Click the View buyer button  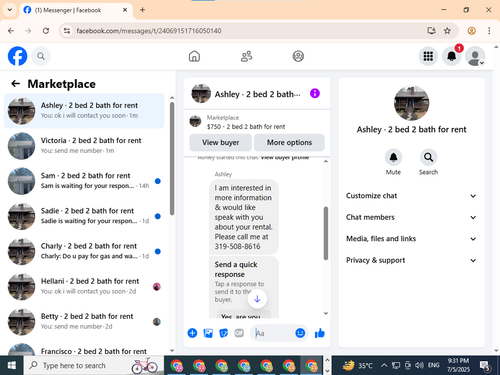point(221,142)
